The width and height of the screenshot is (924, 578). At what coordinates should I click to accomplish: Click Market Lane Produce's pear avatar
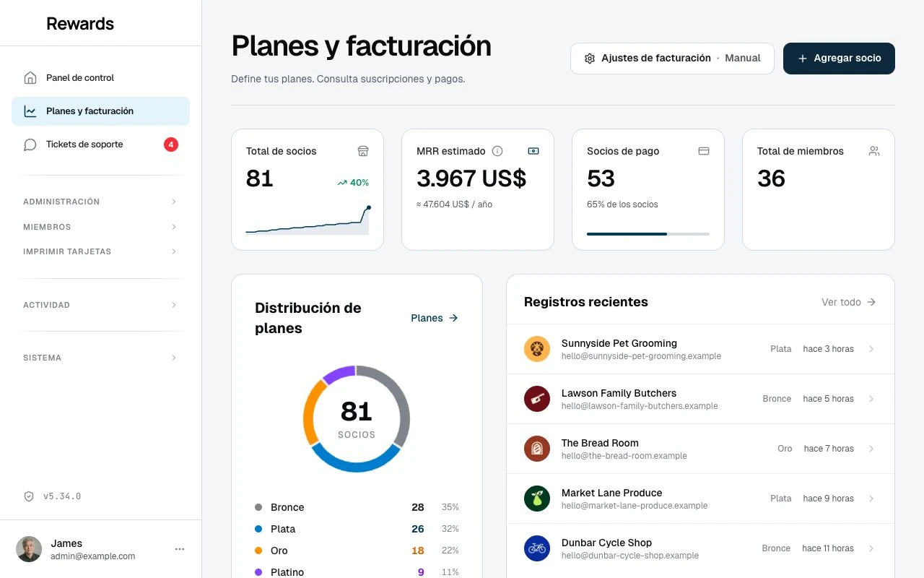pyautogui.click(x=537, y=499)
